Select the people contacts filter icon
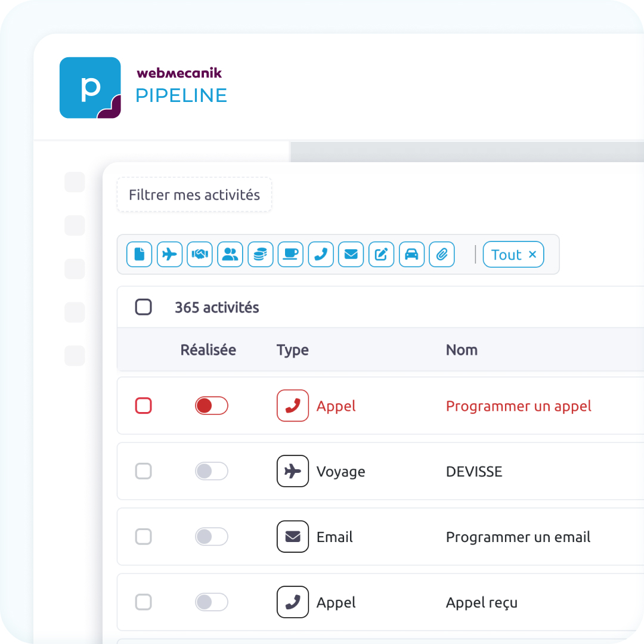Viewport: 644px width, 644px height. [x=230, y=255]
